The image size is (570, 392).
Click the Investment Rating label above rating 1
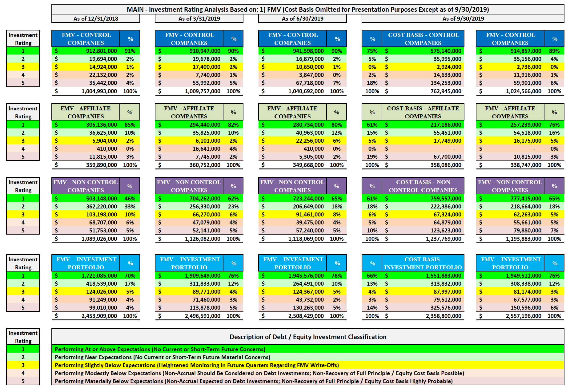tap(23, 38)
